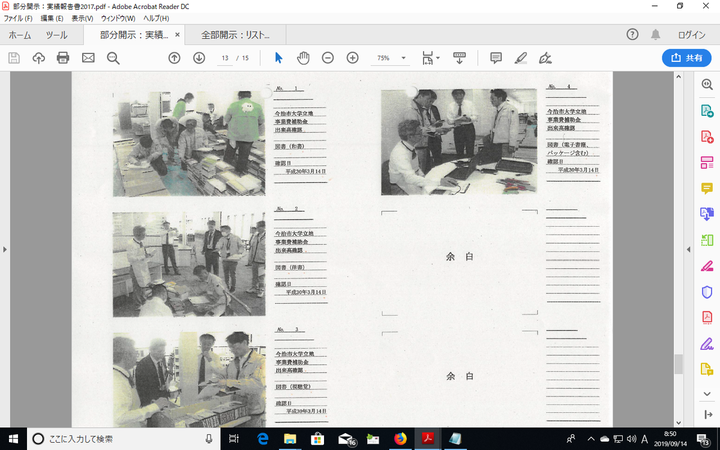Collapse the right tools pane arrow
This screenshot has width=720, height=450.
(688, 248)
